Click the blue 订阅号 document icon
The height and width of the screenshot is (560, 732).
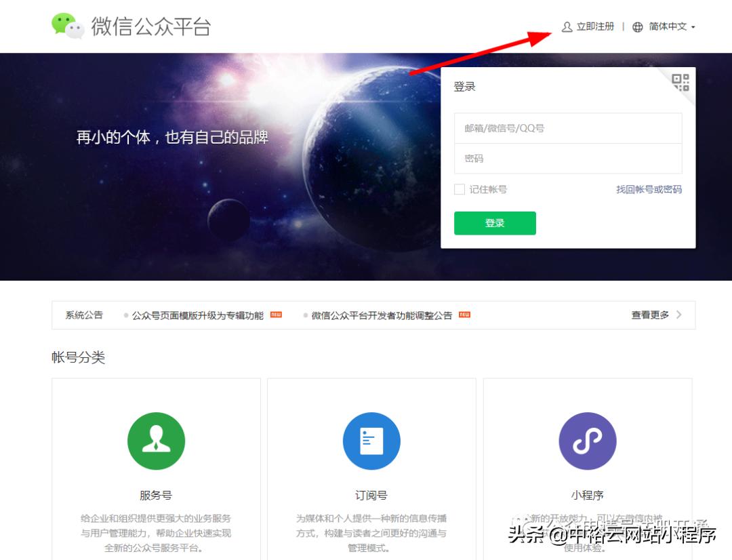(371, 441)
